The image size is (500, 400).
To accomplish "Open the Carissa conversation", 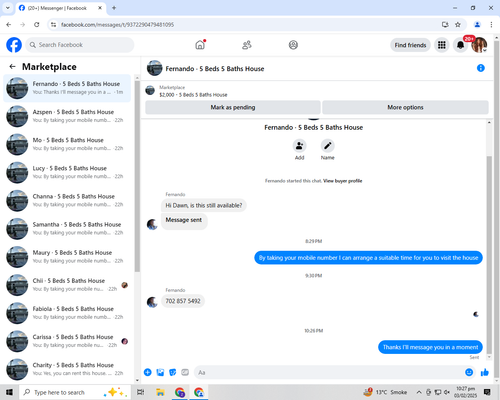I will 67,341.
